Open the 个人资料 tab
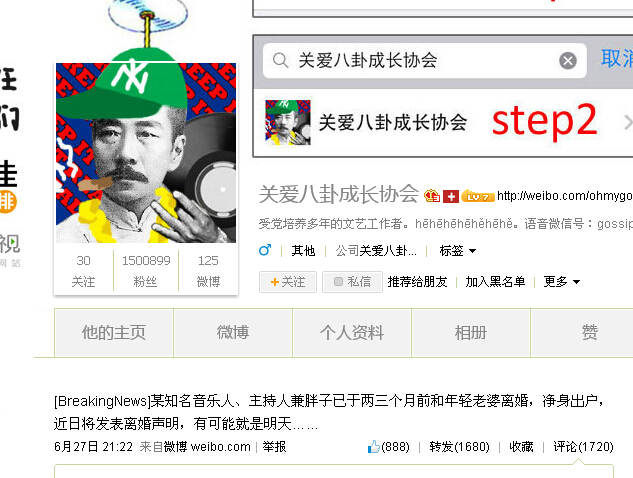633x478 pixels. tap(352, 333)
